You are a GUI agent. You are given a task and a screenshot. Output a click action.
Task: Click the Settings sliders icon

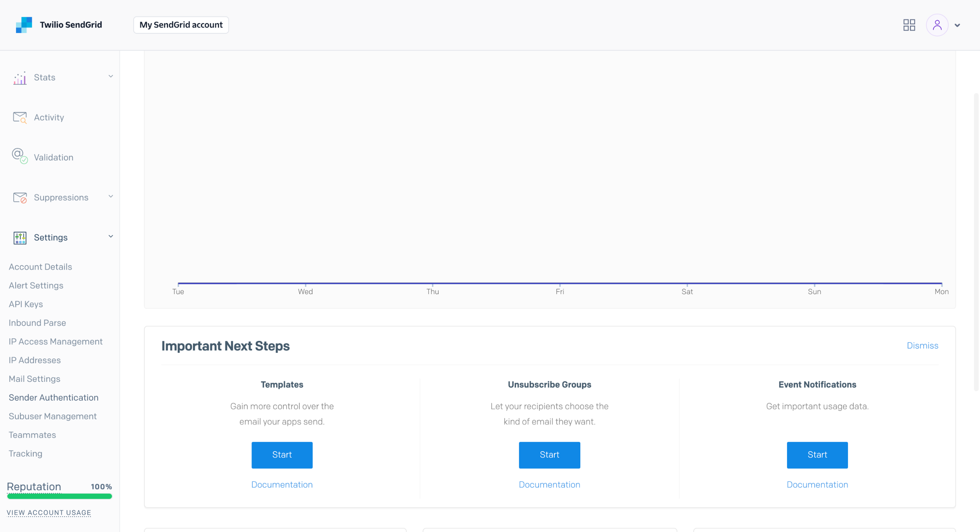[x=20, y=238]
